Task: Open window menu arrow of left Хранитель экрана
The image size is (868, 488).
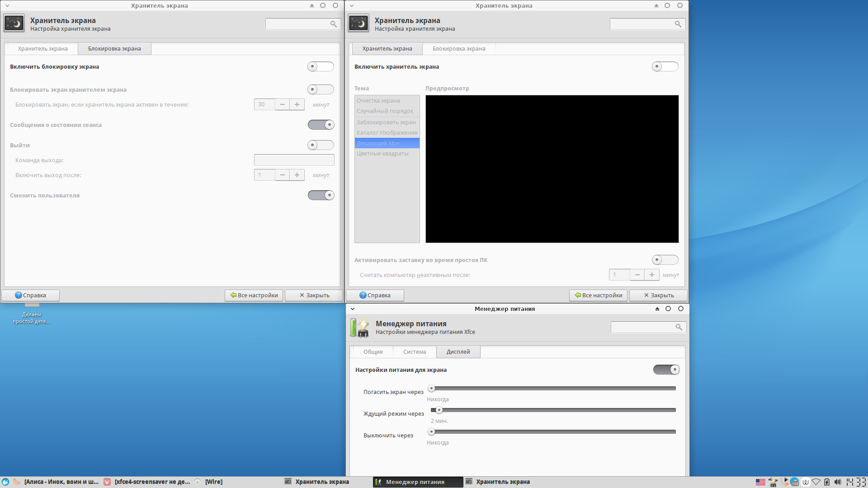Action: point(7,5)
